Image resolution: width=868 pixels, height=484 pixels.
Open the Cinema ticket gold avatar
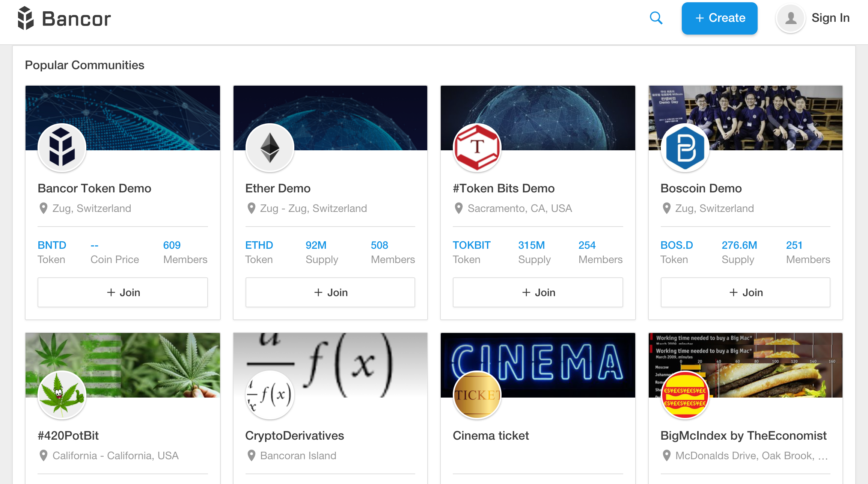477,395
